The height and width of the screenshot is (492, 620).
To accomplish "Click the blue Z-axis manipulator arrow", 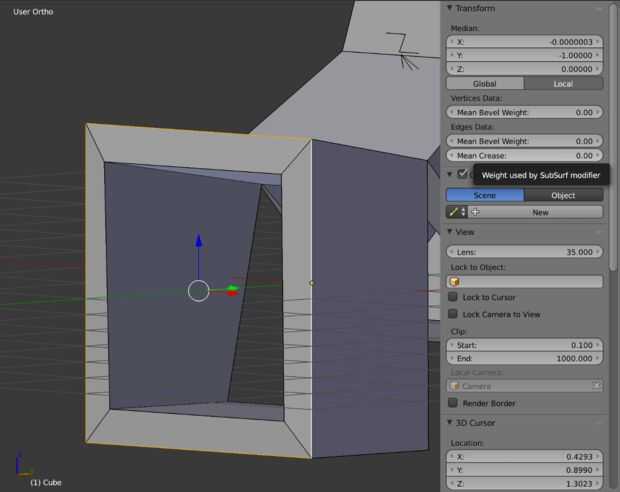I will (x=198, y=241).
